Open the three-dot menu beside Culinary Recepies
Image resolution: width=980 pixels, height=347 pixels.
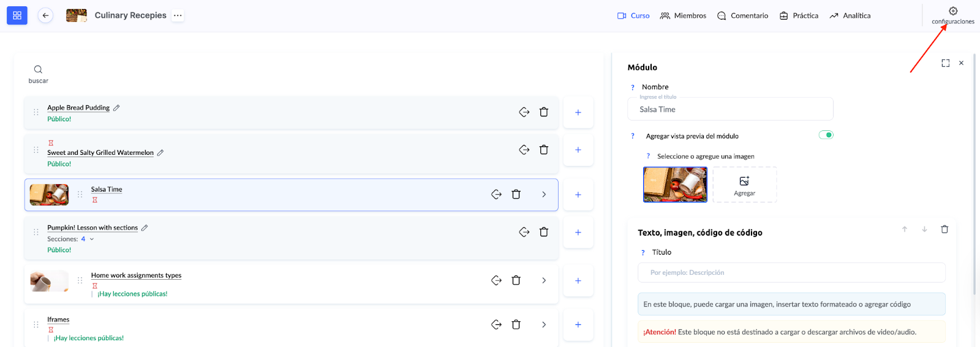point(178,15)
